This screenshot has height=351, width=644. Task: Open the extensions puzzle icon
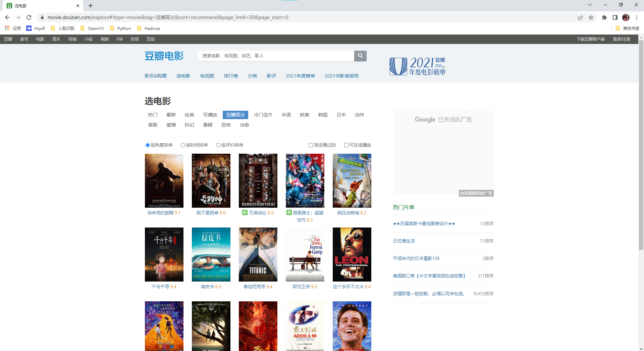604,17
